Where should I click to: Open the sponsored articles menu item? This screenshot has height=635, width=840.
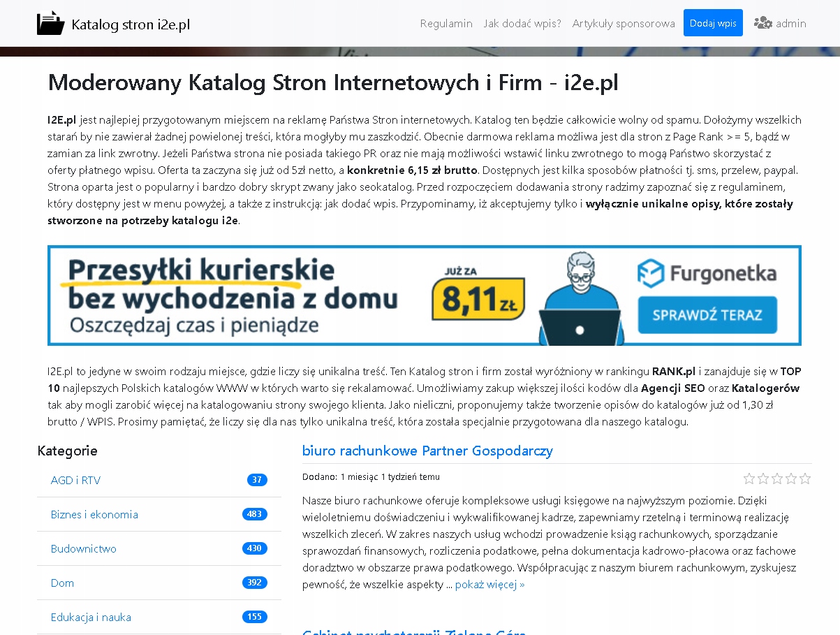[623, 23]
